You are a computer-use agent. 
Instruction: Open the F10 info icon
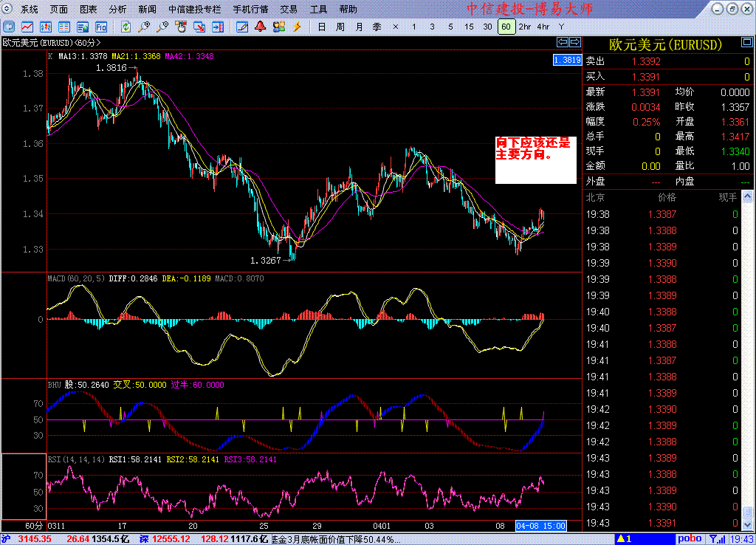click(100, 27)
